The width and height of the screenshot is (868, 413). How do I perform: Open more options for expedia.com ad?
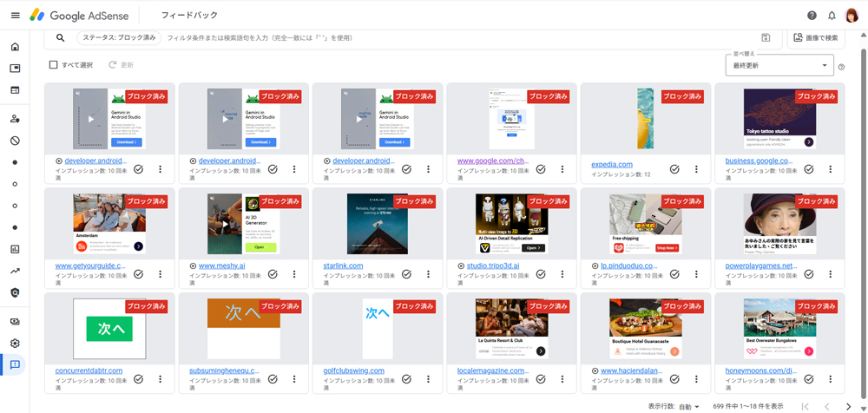click(696, 169)
